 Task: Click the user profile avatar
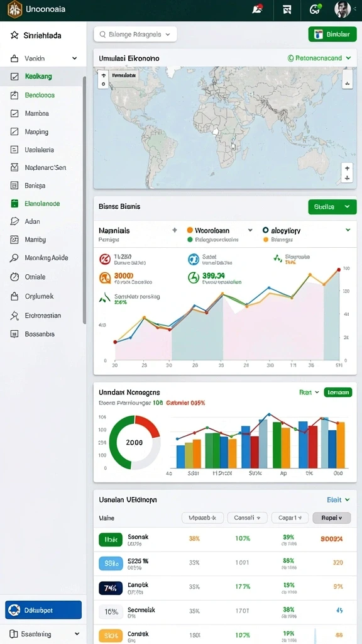343,9
